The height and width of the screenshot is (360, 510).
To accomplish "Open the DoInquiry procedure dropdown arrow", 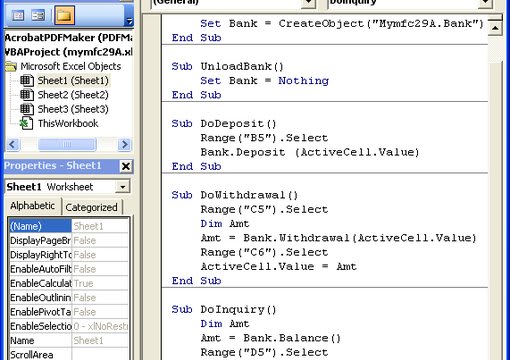I will [x=485, y=3].
